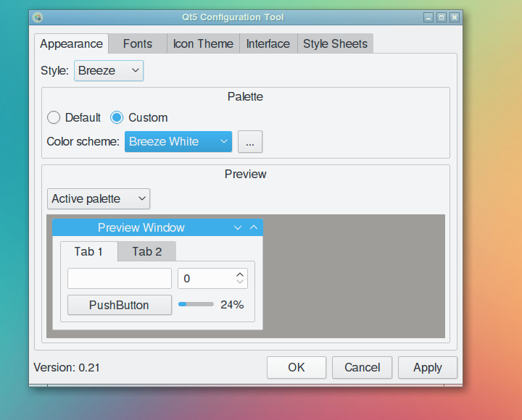Increase the spin box value with up arrow
This screenshot has width=522, height=420.
tap(240, 274)
